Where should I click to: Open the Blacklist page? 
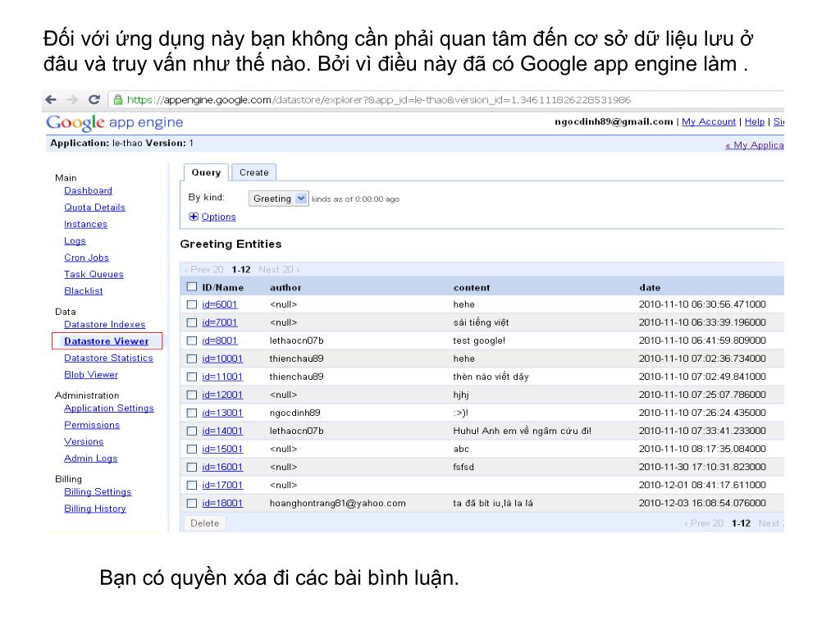pos(84,291)
